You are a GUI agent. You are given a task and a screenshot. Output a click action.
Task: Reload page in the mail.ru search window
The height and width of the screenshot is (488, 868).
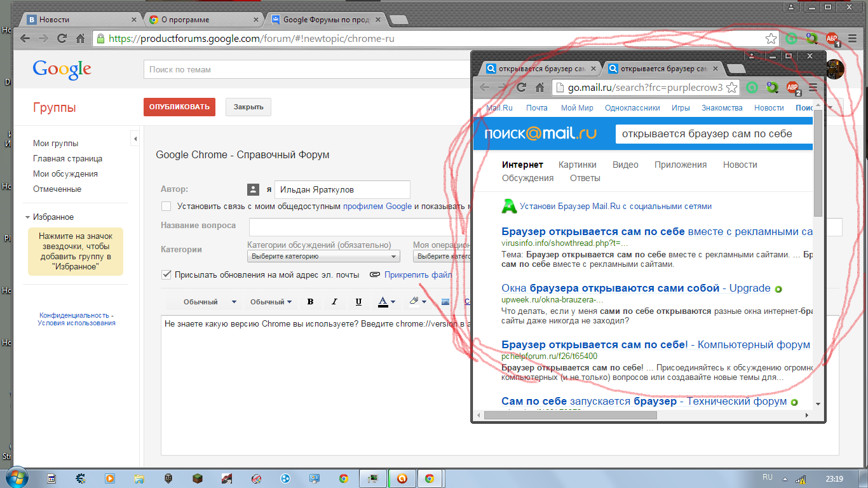[521, 88]
